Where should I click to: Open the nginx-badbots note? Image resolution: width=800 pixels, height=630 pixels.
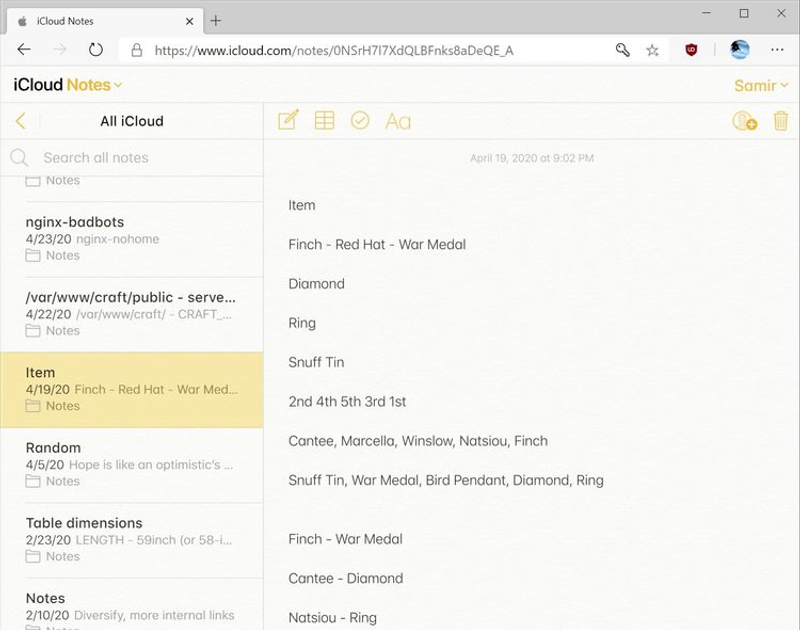pyautogui.click(x=132, y=238)
